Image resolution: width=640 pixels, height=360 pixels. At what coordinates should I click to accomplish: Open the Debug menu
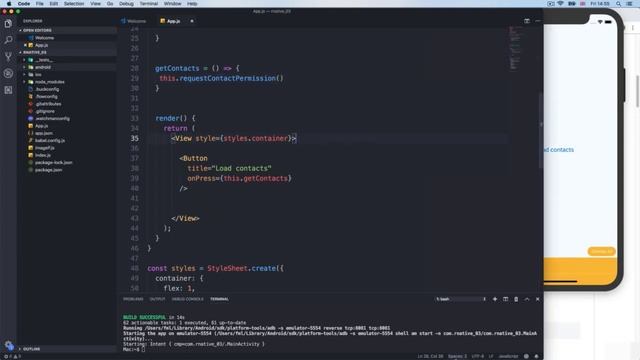[126, 4]
